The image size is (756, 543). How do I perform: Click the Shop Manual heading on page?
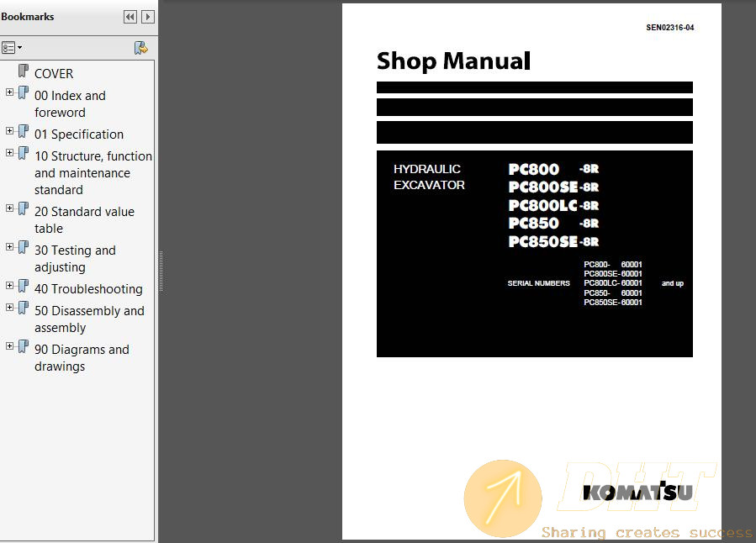pos(454,61)
